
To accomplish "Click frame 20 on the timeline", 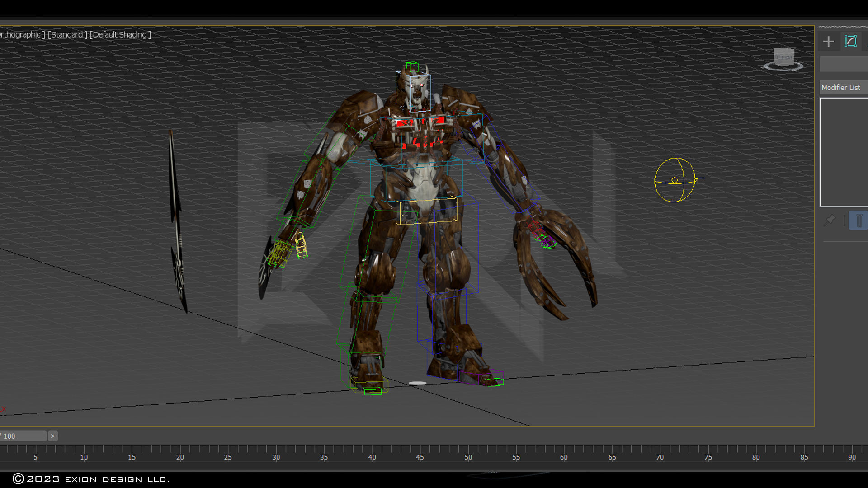I will [x=180, y=457].
